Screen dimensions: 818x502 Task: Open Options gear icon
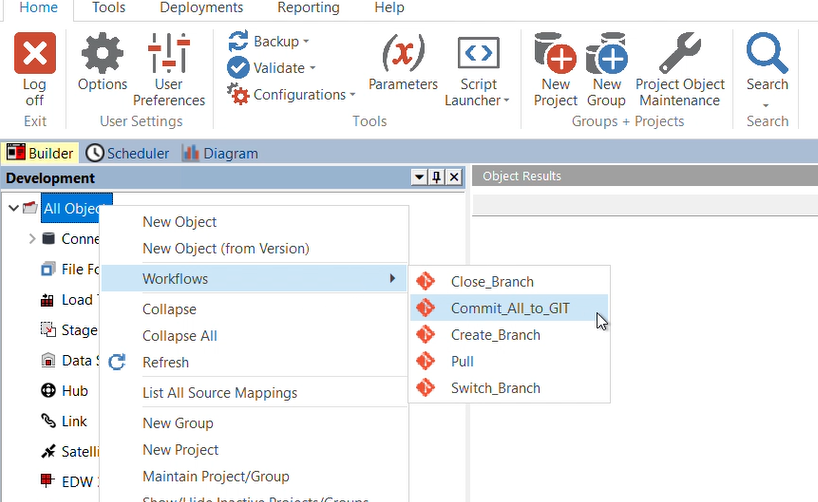[102, 53]
